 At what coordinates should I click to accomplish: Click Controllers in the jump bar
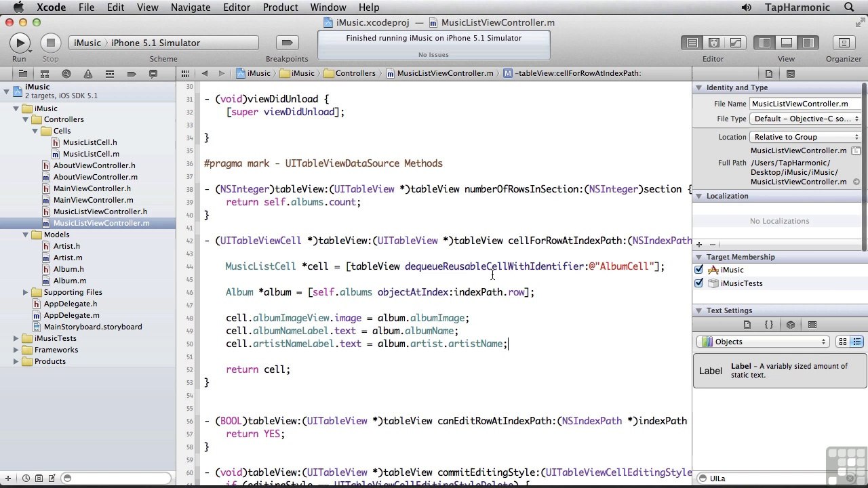(x=350, y=73)
